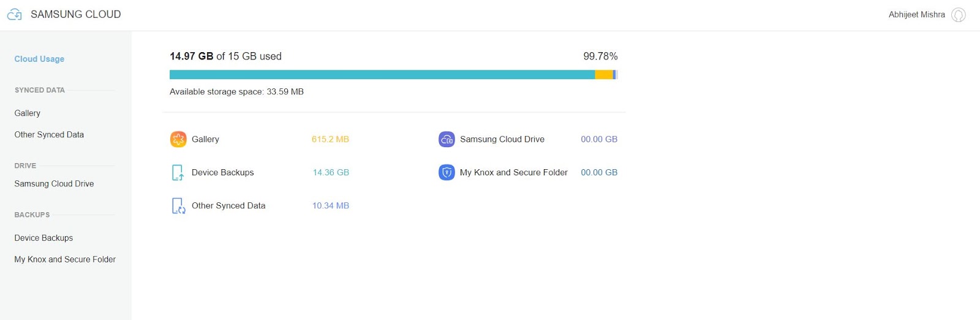Click the teal segment of storage bar

click(380, 75)
